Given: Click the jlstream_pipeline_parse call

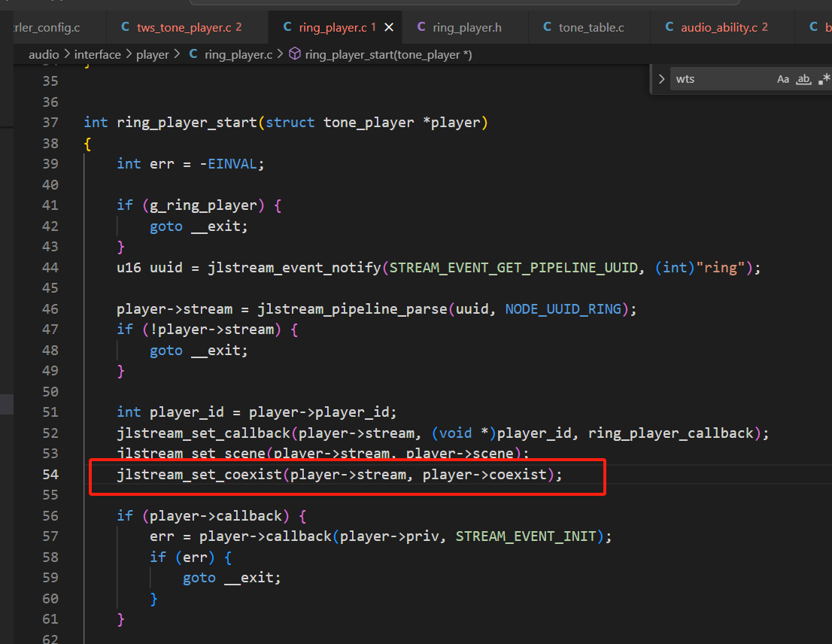Looking at the screenshot, I should tap(352, 308).
